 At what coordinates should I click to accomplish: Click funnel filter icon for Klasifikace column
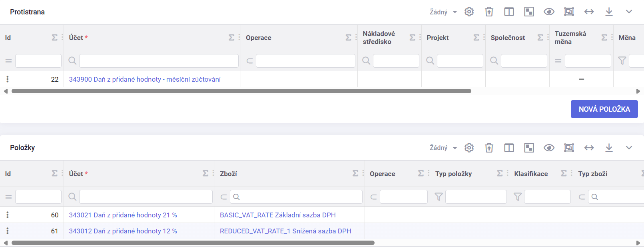click(x=517, y=197)
